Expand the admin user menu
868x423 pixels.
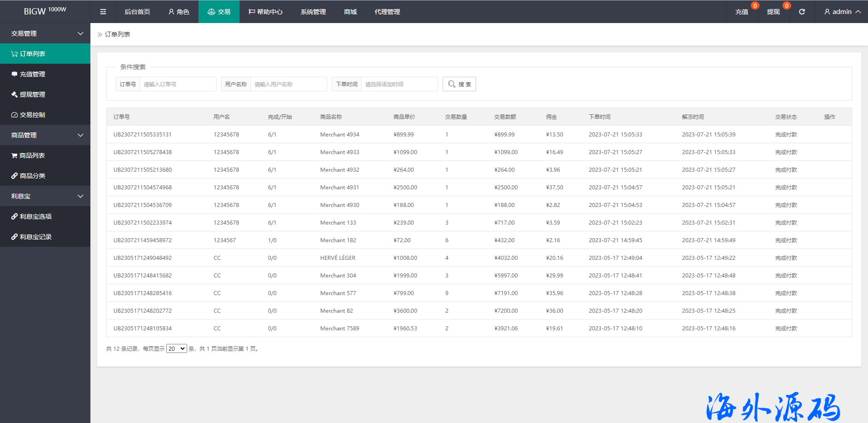click(x=842, y=12)
